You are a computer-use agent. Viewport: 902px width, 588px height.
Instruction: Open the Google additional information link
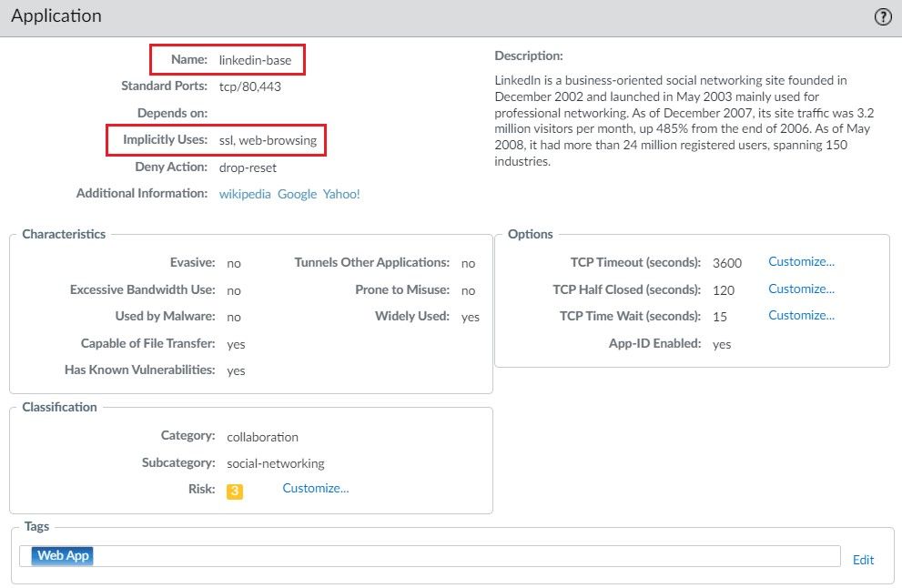point(297,194)
